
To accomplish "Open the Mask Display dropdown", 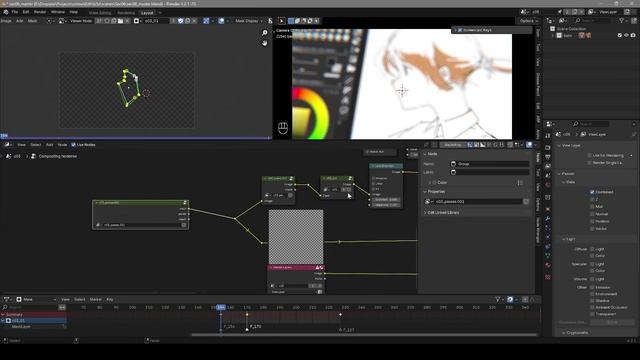I will tap(249, 21).
